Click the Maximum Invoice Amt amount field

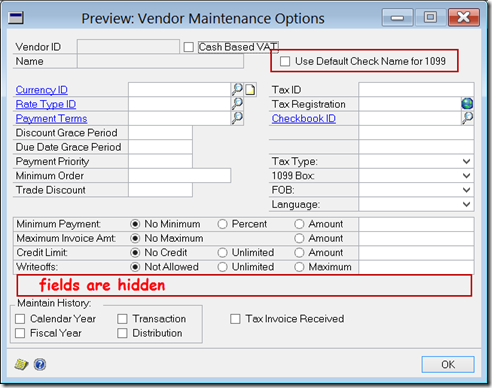coord(416,239)
